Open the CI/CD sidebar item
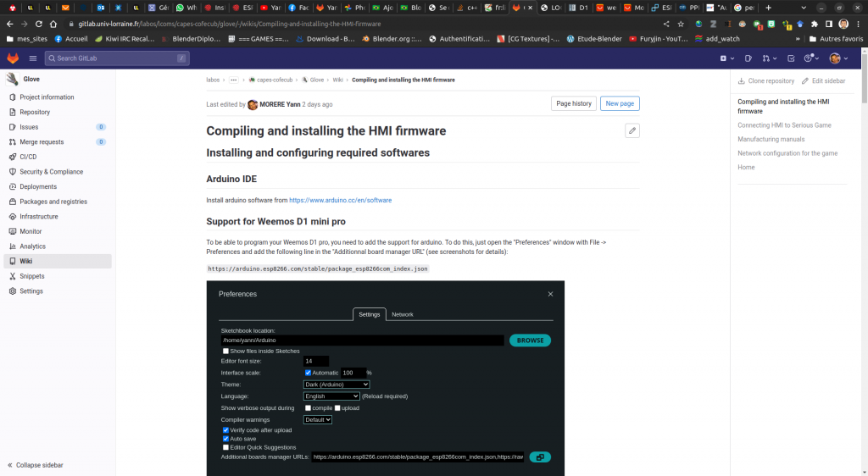 pos(28,157)
